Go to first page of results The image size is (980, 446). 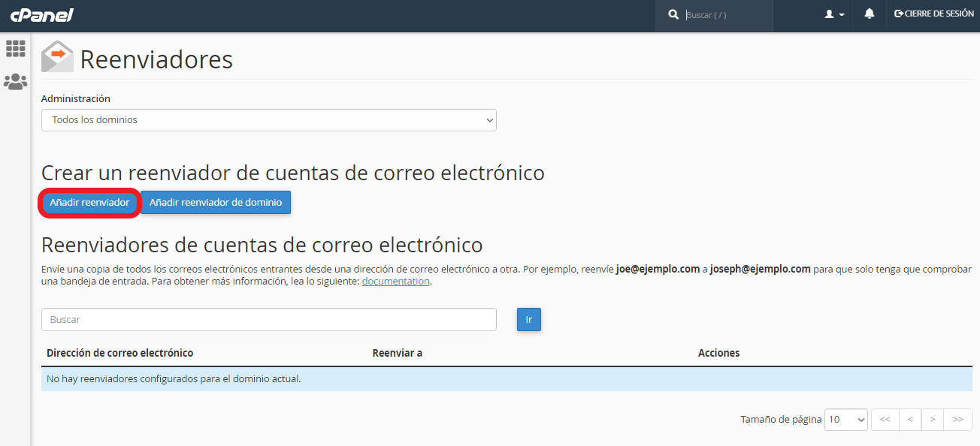885,420
